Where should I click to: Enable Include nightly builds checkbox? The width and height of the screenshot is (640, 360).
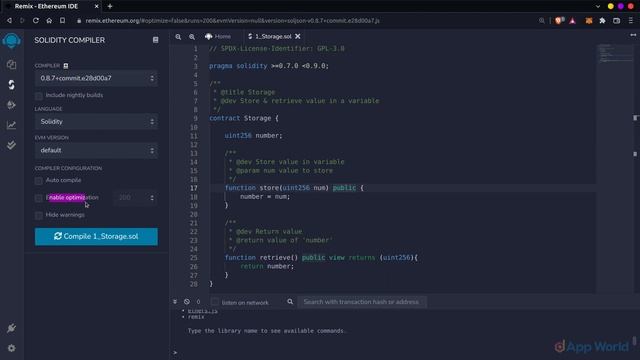click(39, 96)
